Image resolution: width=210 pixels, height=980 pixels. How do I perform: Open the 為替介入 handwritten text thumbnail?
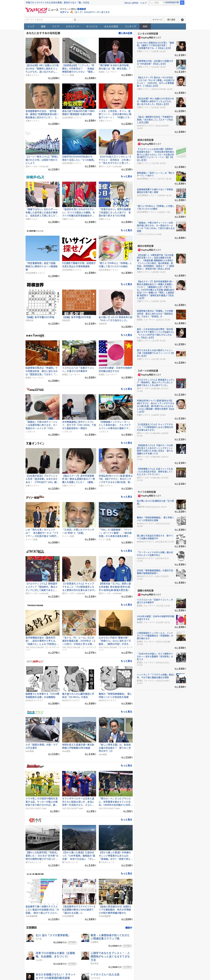(42, 622)
